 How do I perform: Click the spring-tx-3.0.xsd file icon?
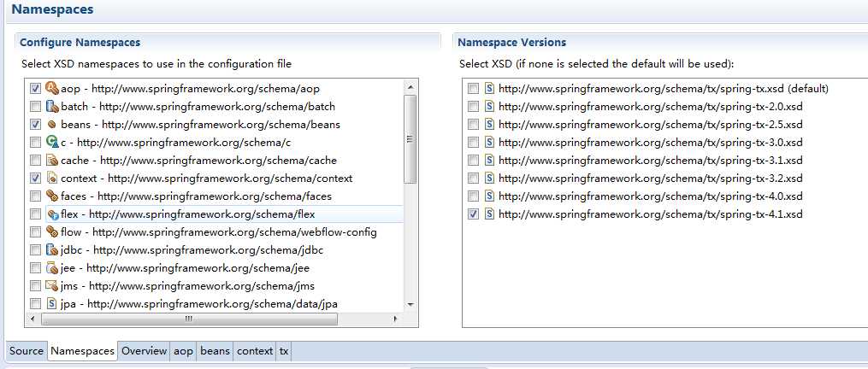489,142
